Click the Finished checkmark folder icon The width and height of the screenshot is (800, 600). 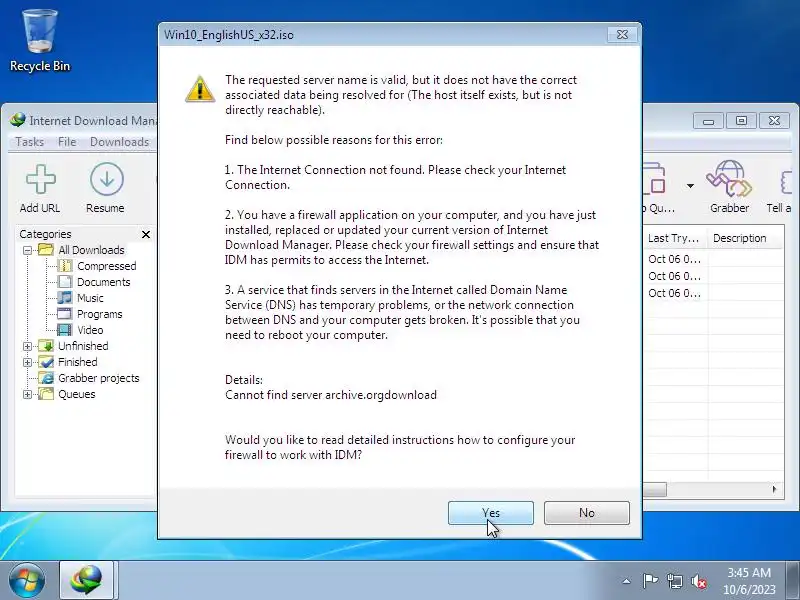pos(46,362)
